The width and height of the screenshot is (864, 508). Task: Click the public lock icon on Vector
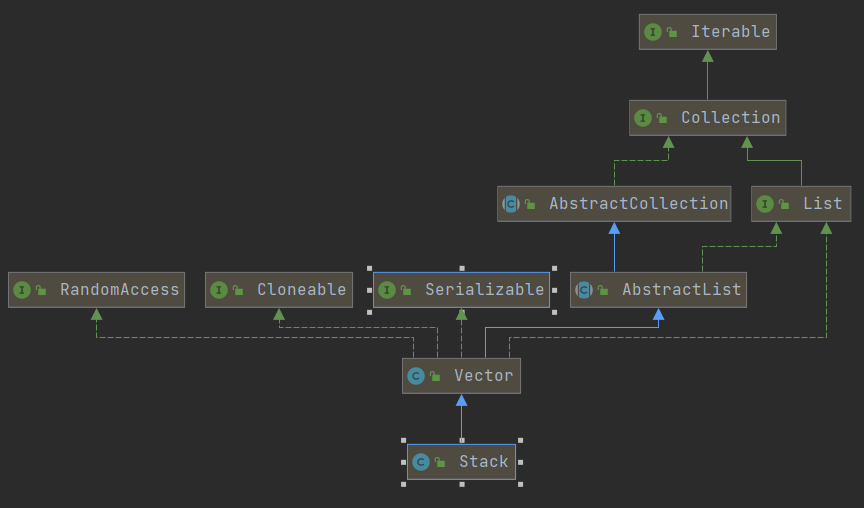click(436, 377)
